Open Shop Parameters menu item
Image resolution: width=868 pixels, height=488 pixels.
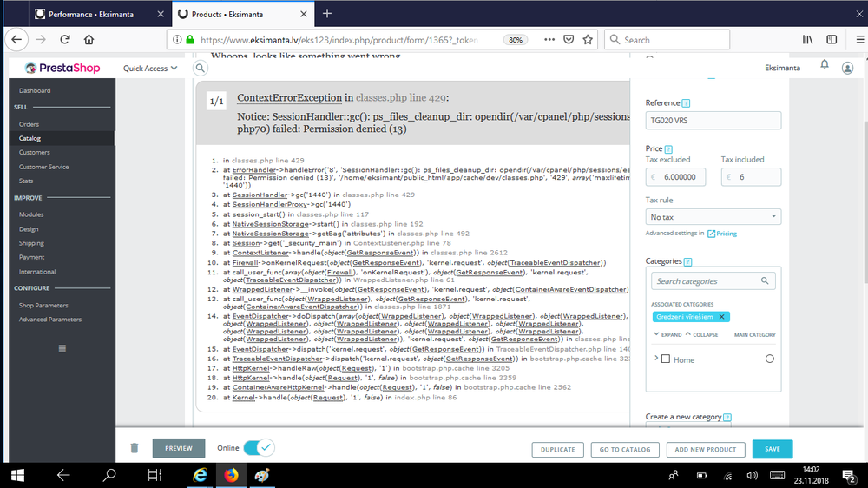(x=43, y=305)
